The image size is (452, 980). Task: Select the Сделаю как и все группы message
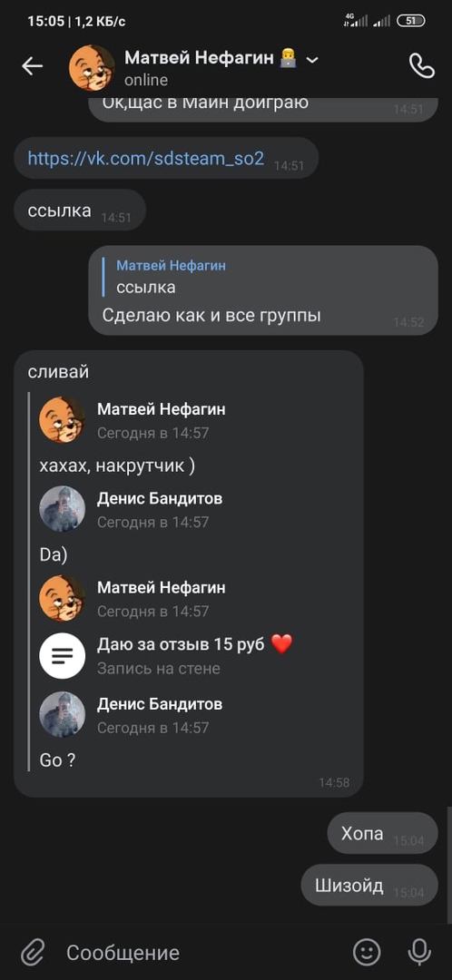pyautogui.click(x=211, y=316)
